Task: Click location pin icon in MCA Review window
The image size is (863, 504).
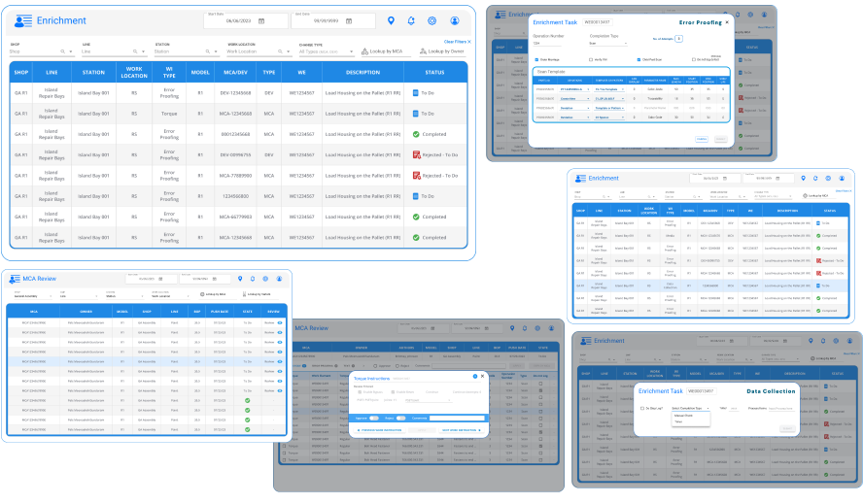Action: (x=240, y=279)
